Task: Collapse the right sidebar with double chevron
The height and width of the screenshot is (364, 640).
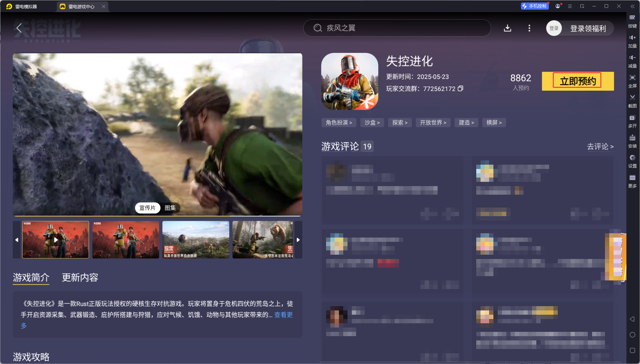Action: tap(632, 6)
